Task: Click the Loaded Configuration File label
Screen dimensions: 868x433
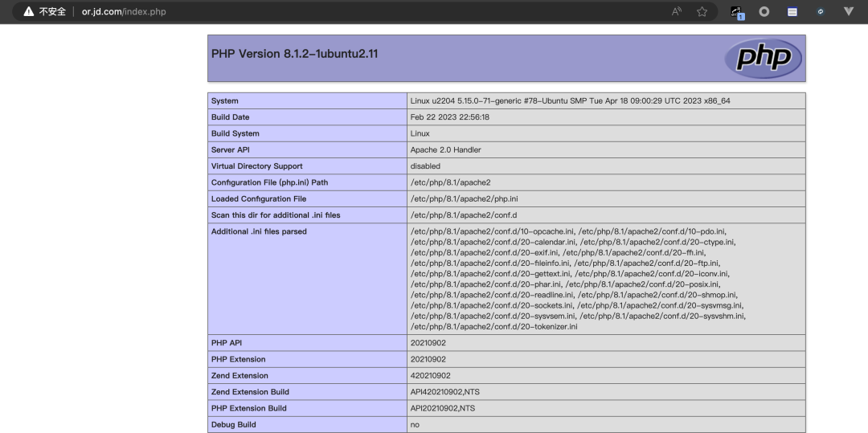Action: coord(259,199)
